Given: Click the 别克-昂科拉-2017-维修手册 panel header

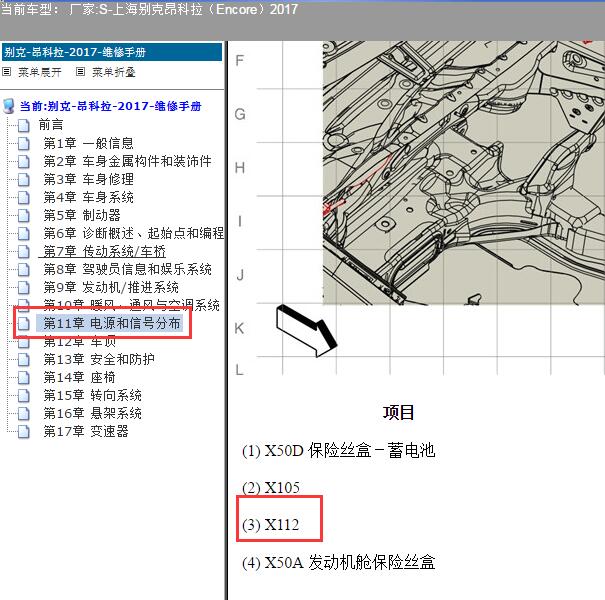Looking at the screenshot, I should pyautogui.click(x=112, y=52).
